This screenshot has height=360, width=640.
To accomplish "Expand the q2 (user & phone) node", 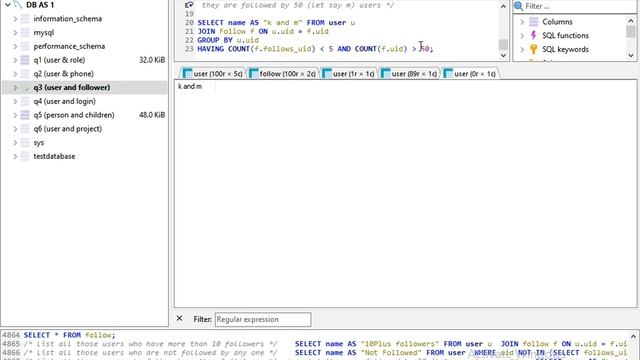I will pyautogui.click(x=15, y=74).
